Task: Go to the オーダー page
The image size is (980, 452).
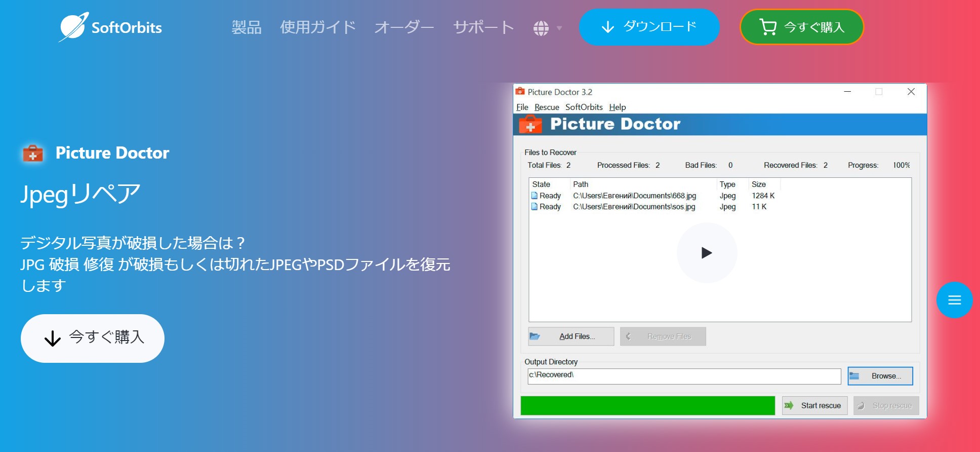Action: [x=404, y=27]
